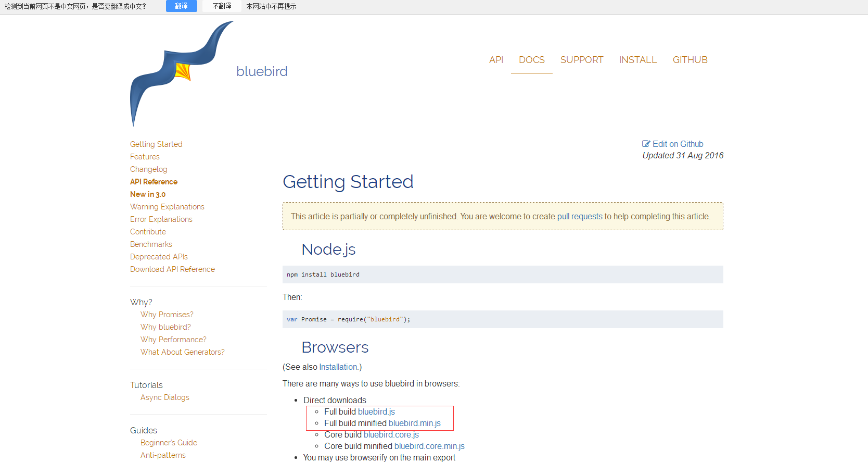Click the 翻译 translate button
The width and height of the screenshot is (868, 462).
(x=181, y=6)
